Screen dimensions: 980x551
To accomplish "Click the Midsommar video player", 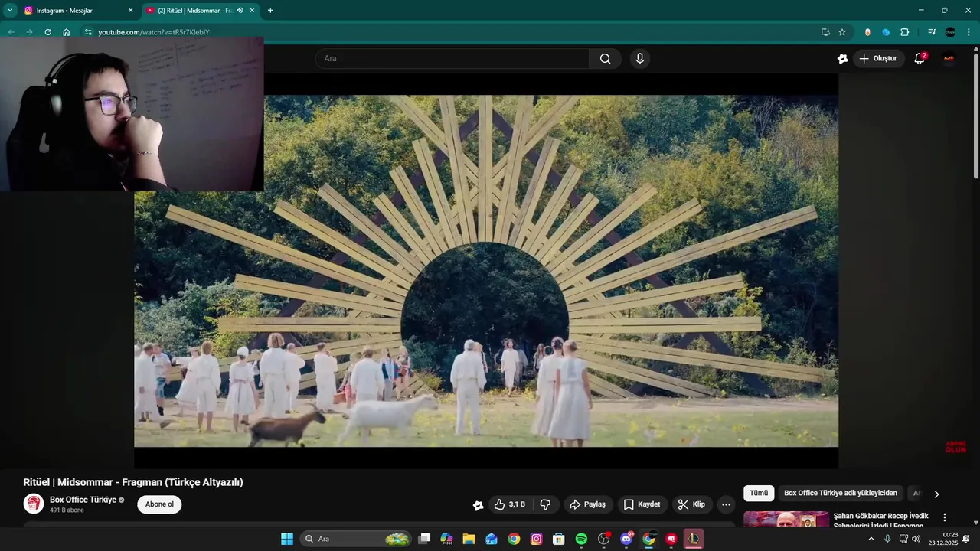I will point(486,271).
